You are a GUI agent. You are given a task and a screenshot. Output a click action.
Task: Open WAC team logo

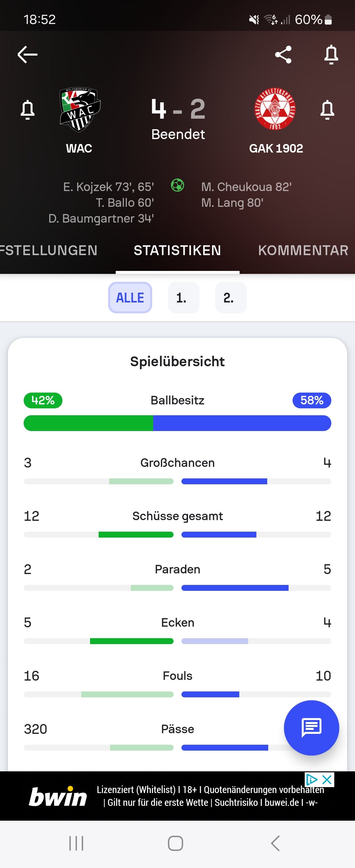[x=80, y=110]
